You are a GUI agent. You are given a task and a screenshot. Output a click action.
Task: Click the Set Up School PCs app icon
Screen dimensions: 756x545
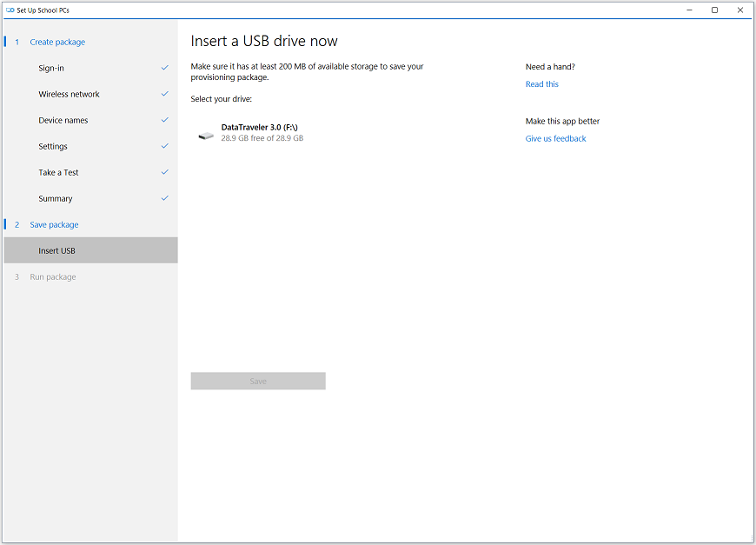click(10, 10)
